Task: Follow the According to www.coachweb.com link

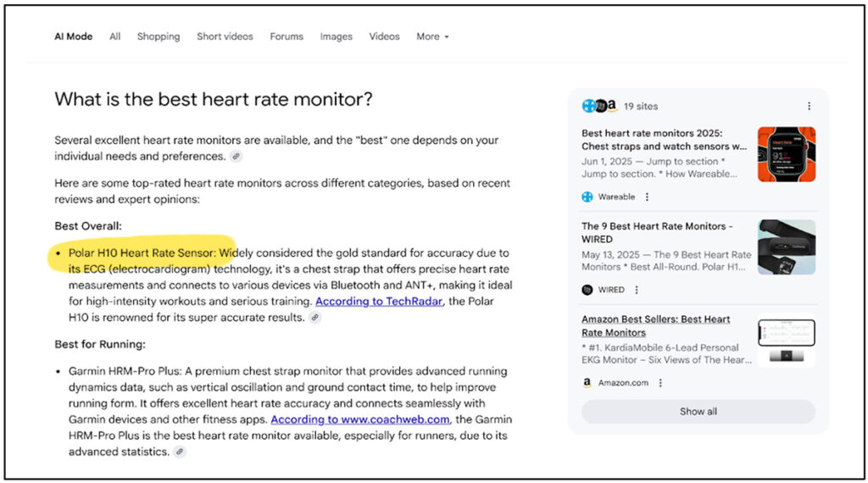Action: coord(359,419)
